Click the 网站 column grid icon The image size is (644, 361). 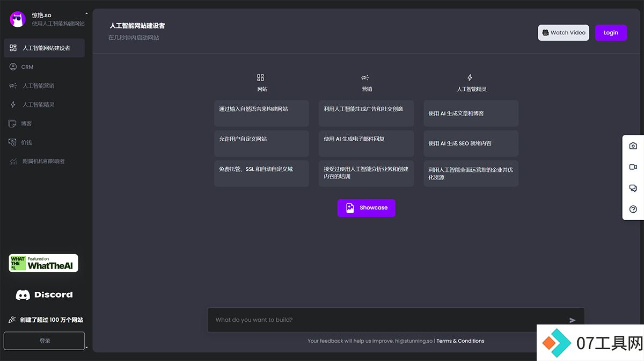pyautogui.click(x=261, y=77)
